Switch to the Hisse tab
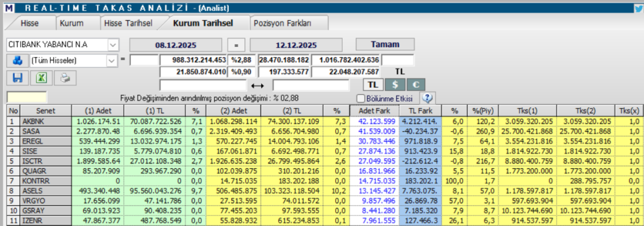This screenshot has height=226, width=644. (30, 23)
